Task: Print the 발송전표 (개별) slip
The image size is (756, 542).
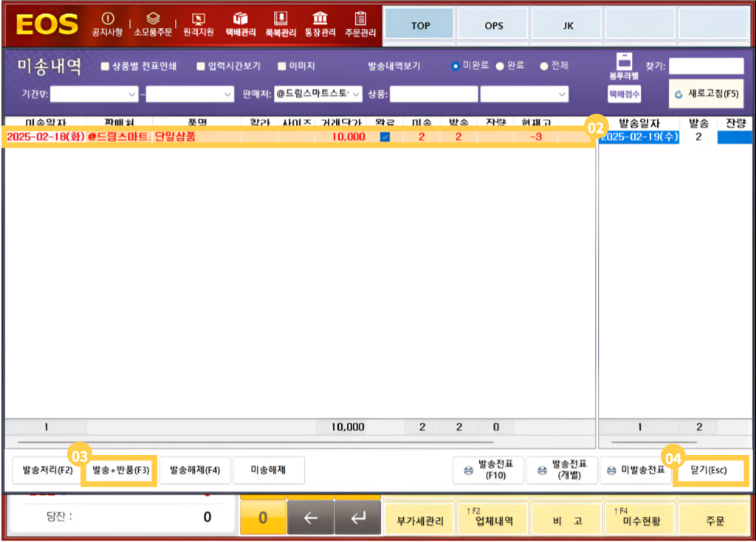Action: 562,470
